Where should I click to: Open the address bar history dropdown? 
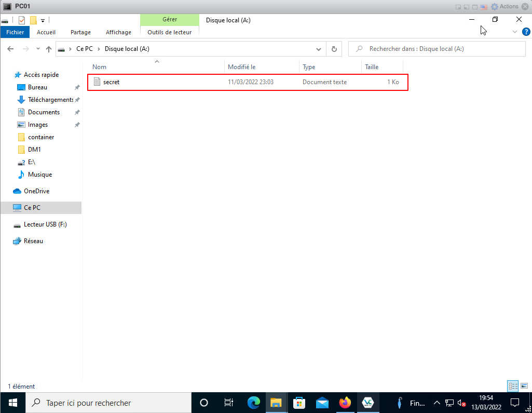(x=319, y=49)
